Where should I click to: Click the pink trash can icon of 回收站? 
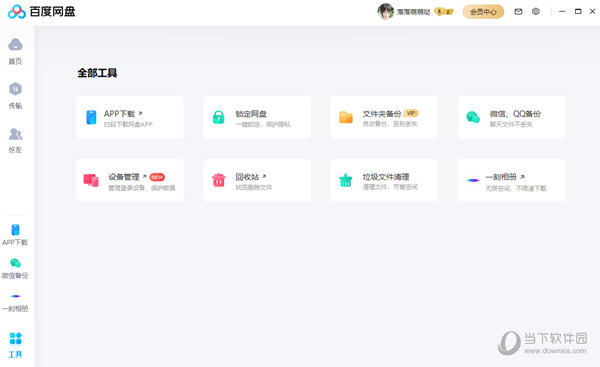(218, 180)
